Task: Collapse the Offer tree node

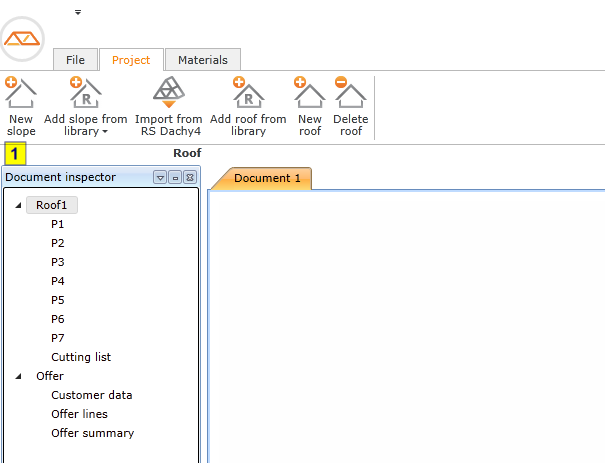Action: pyautogui.click(x=19, y=377)
